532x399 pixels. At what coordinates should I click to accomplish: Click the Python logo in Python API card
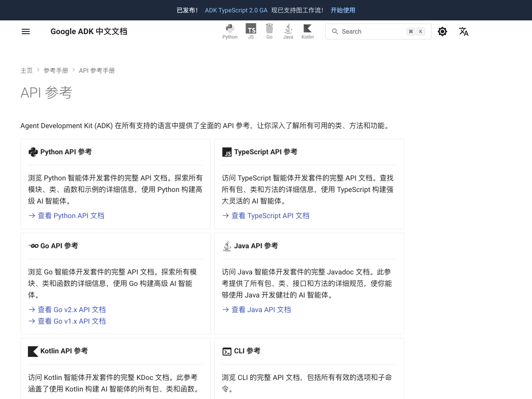(33, 152)
